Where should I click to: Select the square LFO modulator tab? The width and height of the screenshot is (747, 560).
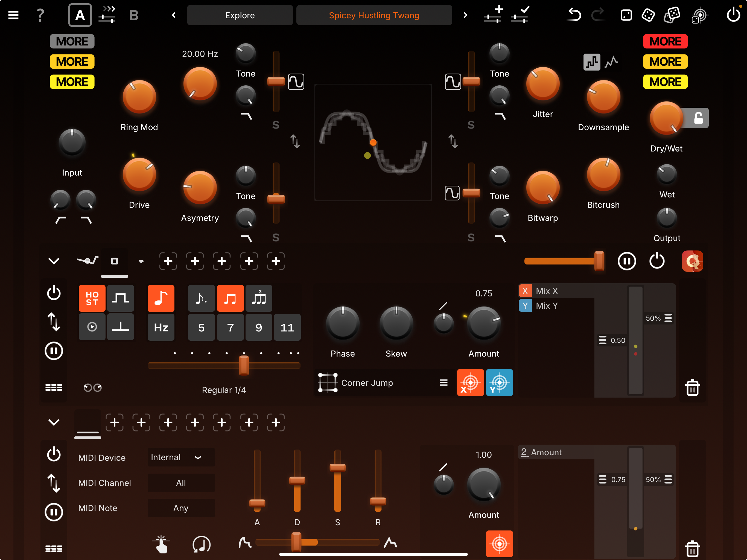[115, 261]
